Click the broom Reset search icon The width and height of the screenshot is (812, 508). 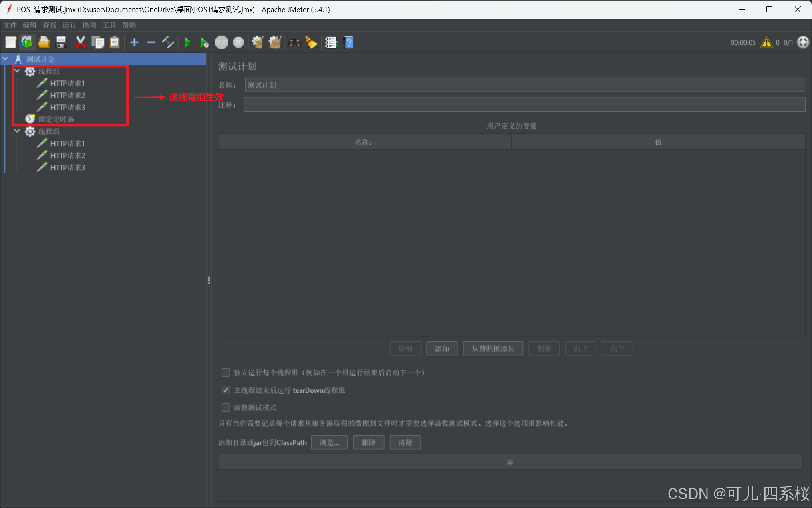[x=311, y=42]
